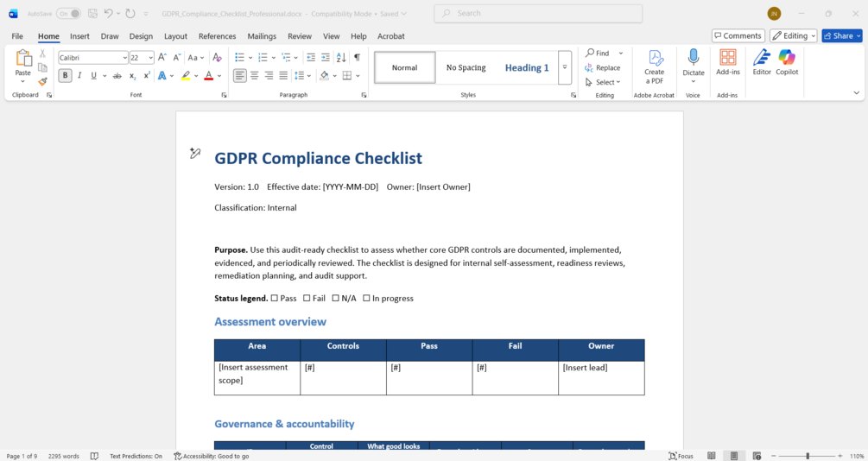Image resolution: width=868 pixels, height=461 pixels.
Task: Click the Cut scissors icon
Action: click(42, 54)
